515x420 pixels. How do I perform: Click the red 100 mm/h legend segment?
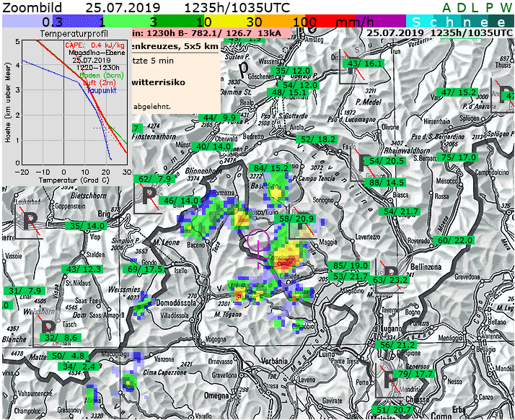(330, 21)
